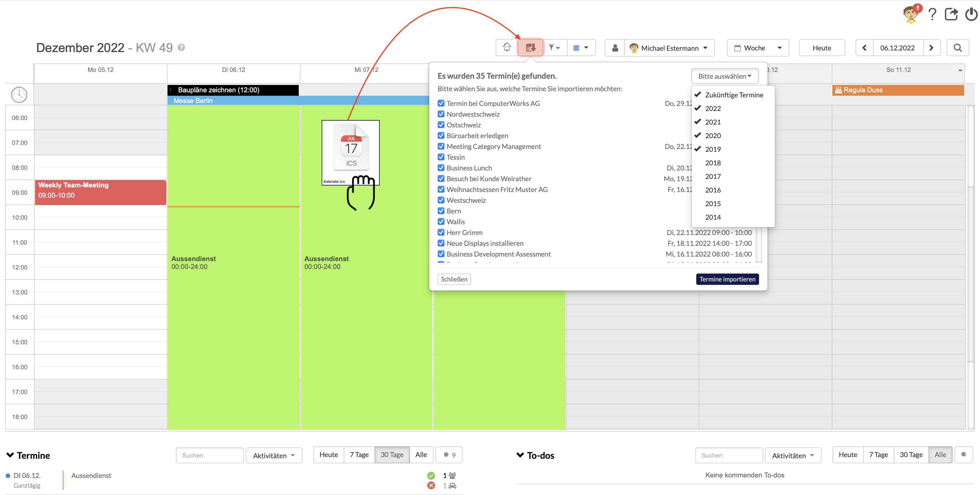The height and width of the screenshot is (495, 980).
Task: Open the Woche view dropdown
Action: coord(757,48)
